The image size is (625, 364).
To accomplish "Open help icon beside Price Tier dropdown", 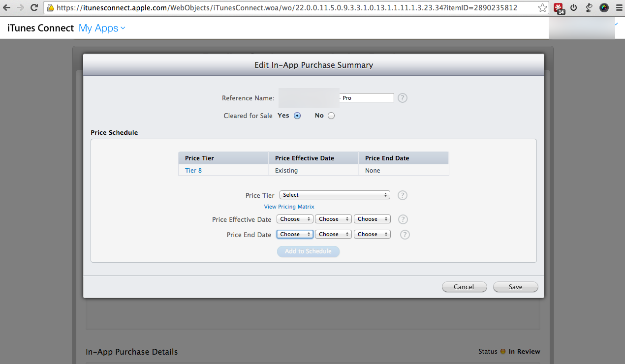I will pos(403,195).
